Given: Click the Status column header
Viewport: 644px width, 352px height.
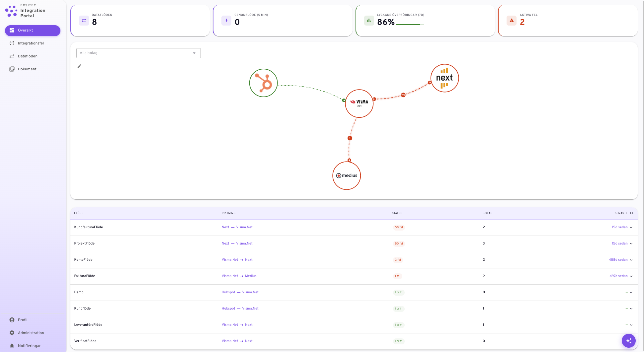Looking at the screenshot, I should click(x=397, y=213).
